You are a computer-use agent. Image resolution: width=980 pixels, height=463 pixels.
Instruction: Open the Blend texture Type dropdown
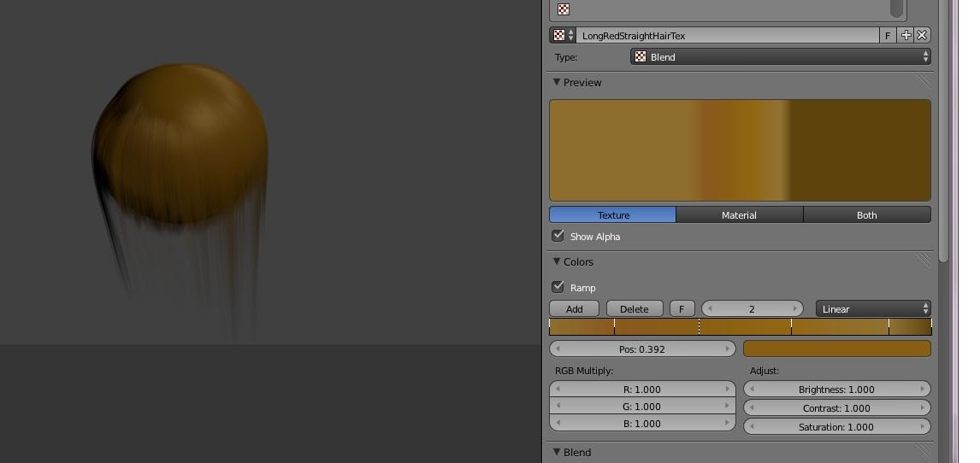[781, 56]
